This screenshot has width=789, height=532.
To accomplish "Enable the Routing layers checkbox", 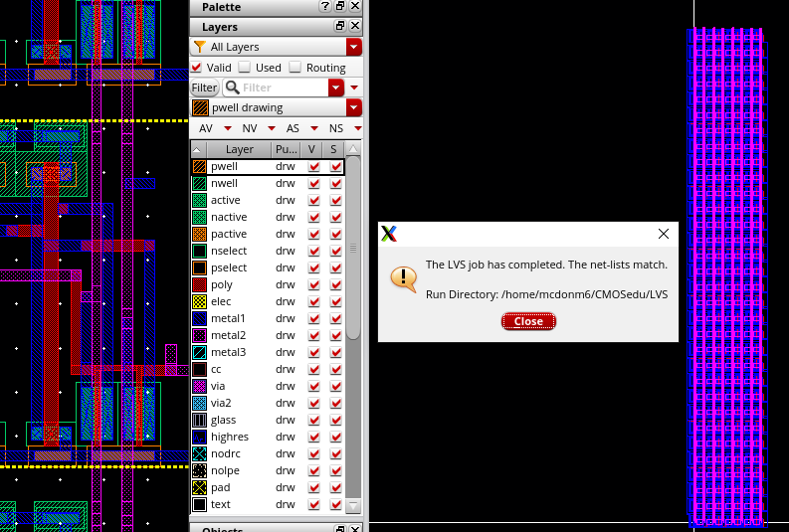I will pos(295,68).
